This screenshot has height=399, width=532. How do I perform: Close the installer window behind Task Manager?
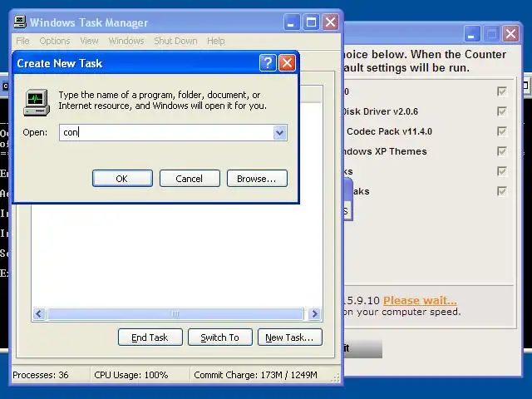[x=510, y=33]
